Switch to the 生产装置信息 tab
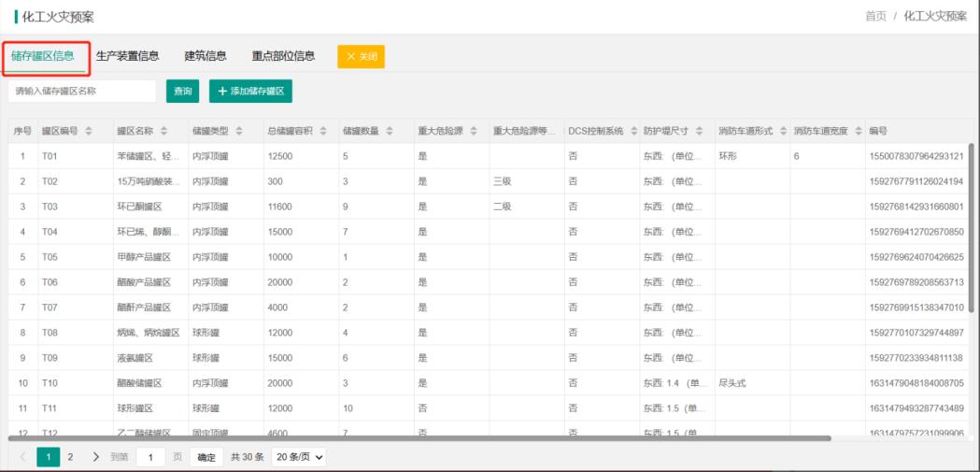 point(127,56)
